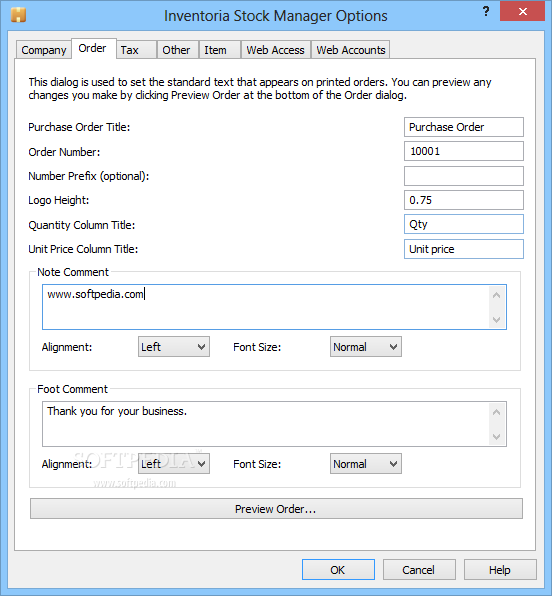Screen dimensions: 552x596
Task: Switch to Web Access tab
Action: click(276, 50)
